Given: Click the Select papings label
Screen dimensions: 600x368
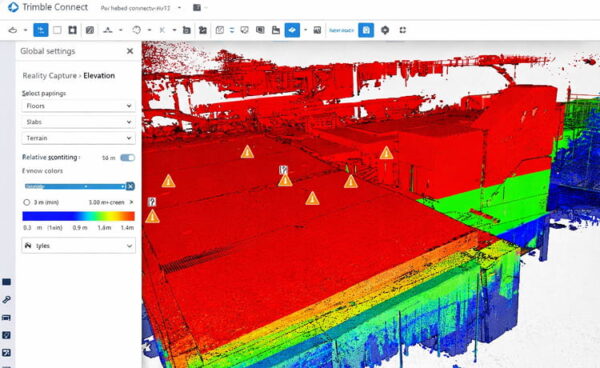Looking at the screenshot, I should pos(44,93).
